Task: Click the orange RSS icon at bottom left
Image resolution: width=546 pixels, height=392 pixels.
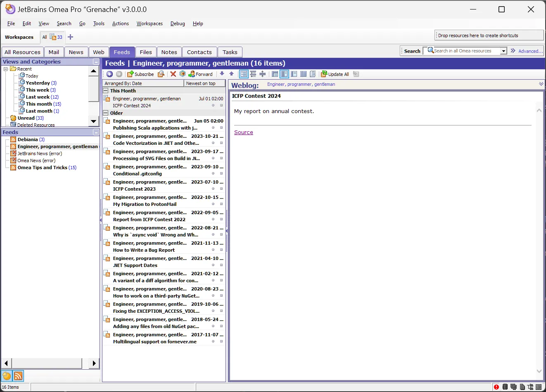Action: click(18, 376)
